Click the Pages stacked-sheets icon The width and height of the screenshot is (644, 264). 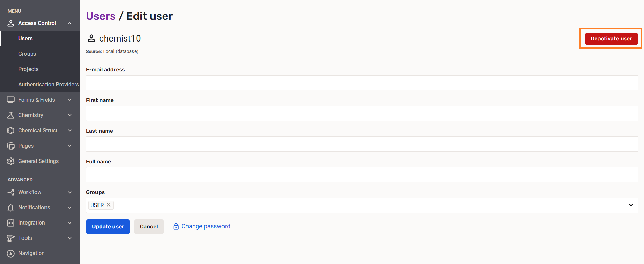(x=11, y=146)
